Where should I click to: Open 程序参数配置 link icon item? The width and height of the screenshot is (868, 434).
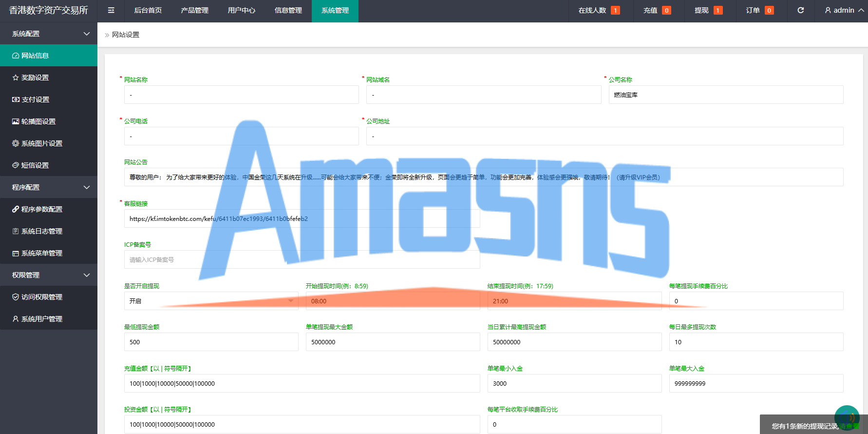[49, 209]
